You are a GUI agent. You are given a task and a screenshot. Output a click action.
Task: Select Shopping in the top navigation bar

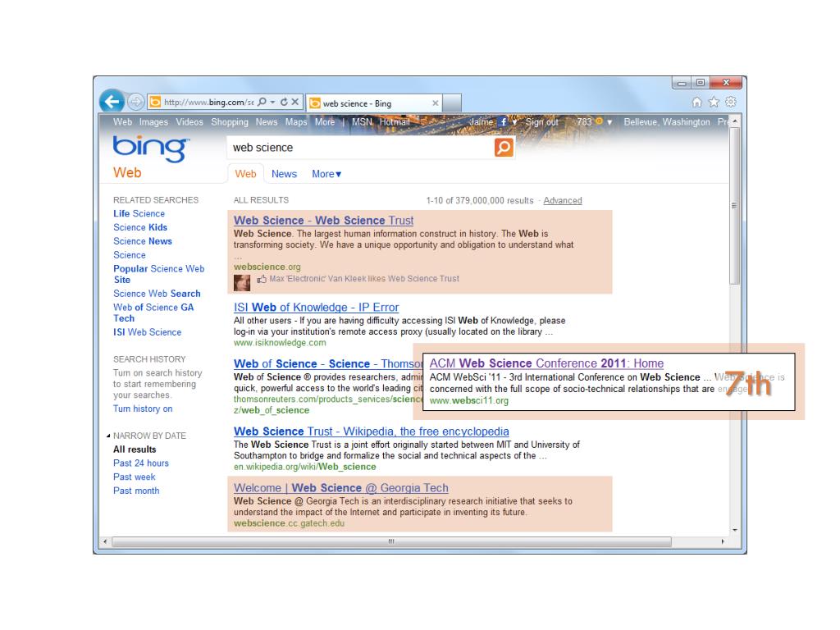[x=230, y=122]
